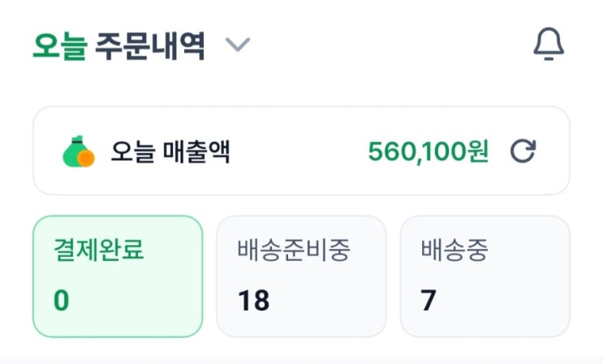This screenshot has width=603, height=364.
Task: Click the 오늘 주문내역 title
Action: [118, 46]
